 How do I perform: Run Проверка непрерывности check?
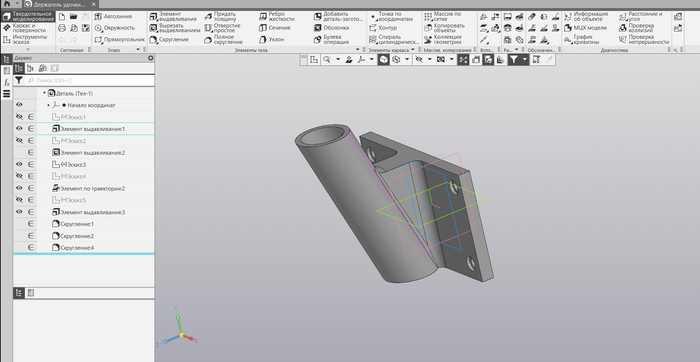[644, 39]
